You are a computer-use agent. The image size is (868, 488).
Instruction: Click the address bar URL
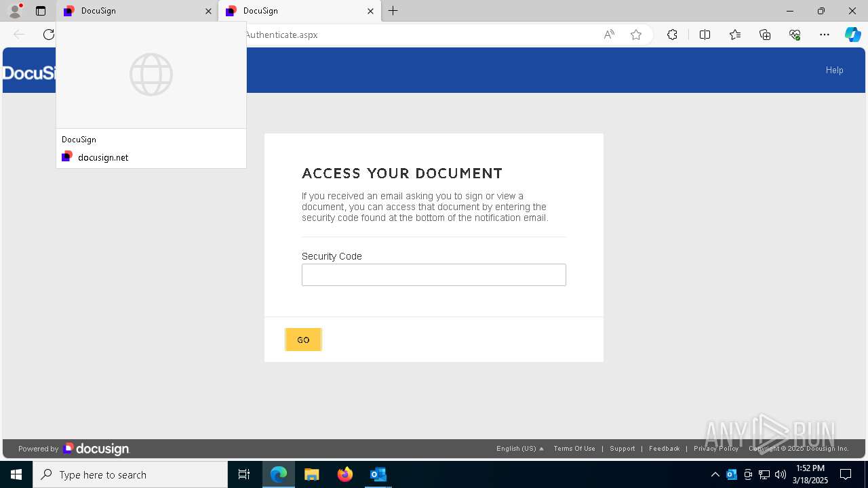281,35
